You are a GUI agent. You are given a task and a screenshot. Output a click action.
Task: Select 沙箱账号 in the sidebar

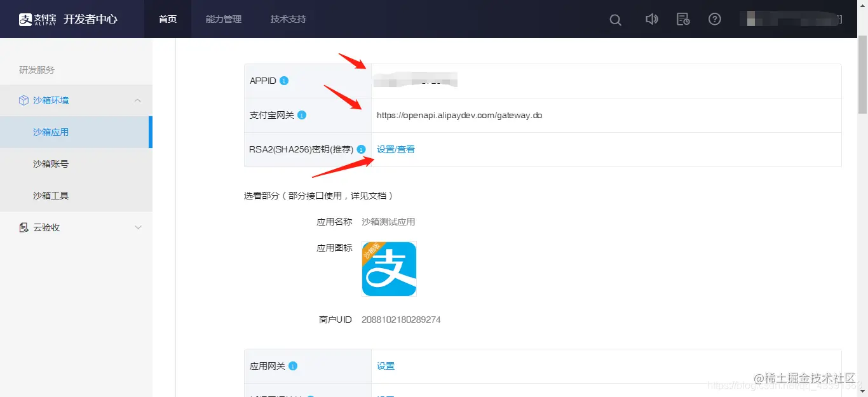[x=76, y=164]
